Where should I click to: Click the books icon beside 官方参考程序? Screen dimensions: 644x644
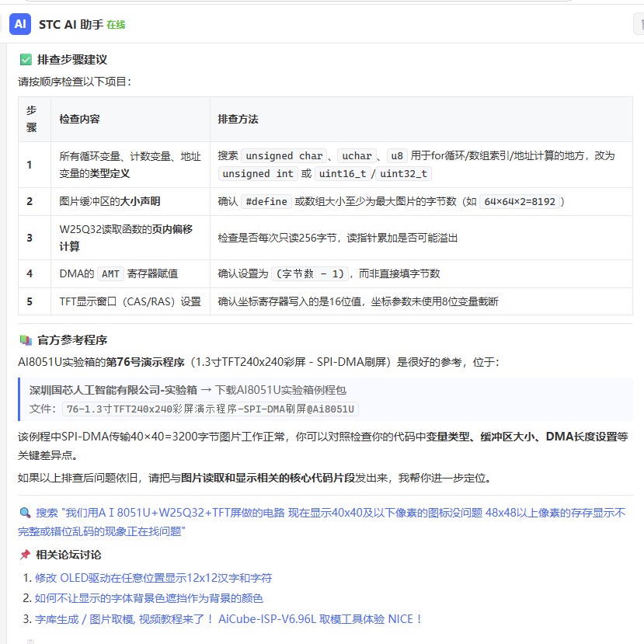[26, 340]
